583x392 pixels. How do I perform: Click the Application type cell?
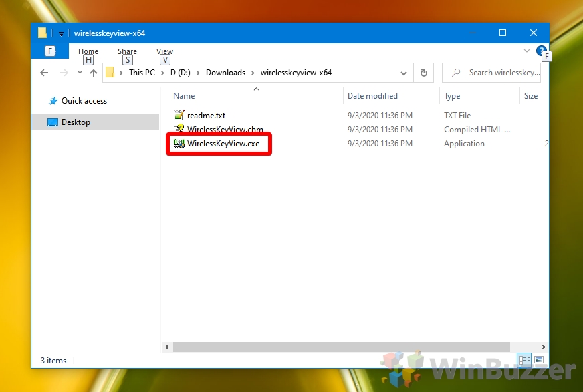[x=464, y=144]
